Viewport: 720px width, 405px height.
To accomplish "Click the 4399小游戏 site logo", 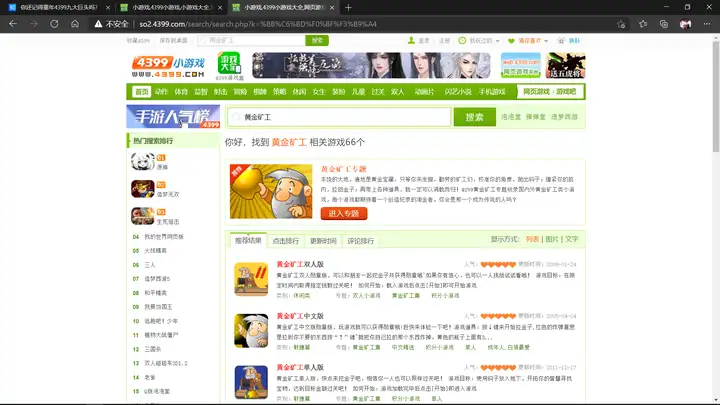I will (168, 67).
